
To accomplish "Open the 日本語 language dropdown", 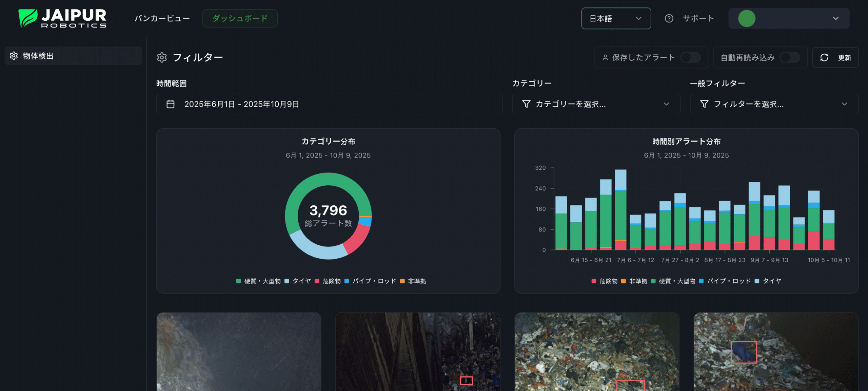I will (x=616, y=18).
